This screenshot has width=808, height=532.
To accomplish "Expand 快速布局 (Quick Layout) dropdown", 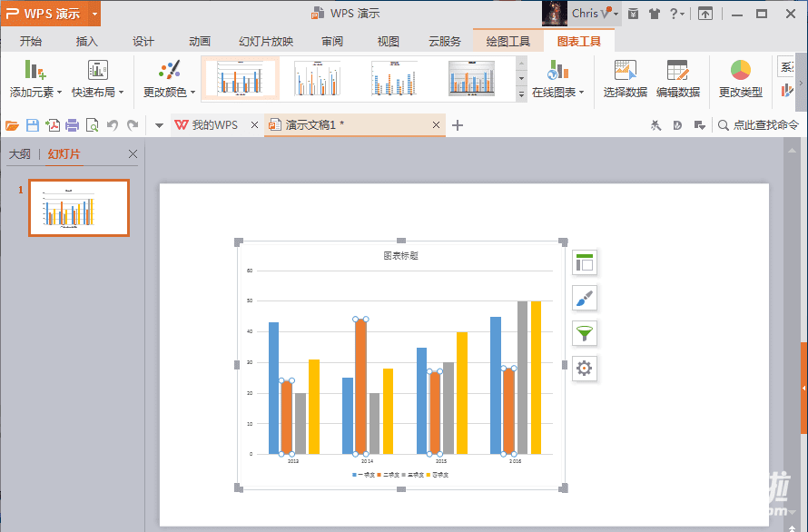I will (97, 92).
